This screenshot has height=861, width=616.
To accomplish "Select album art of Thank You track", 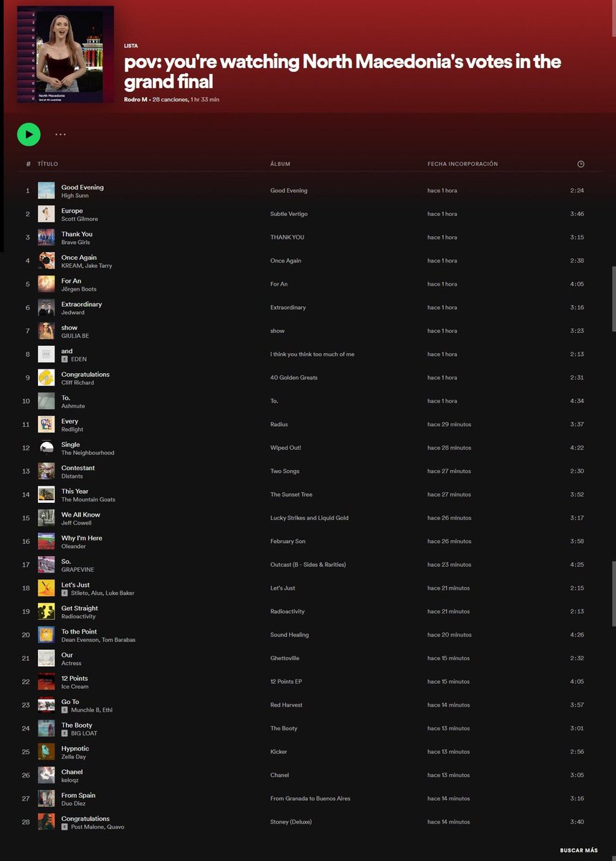I will [46, 237].
